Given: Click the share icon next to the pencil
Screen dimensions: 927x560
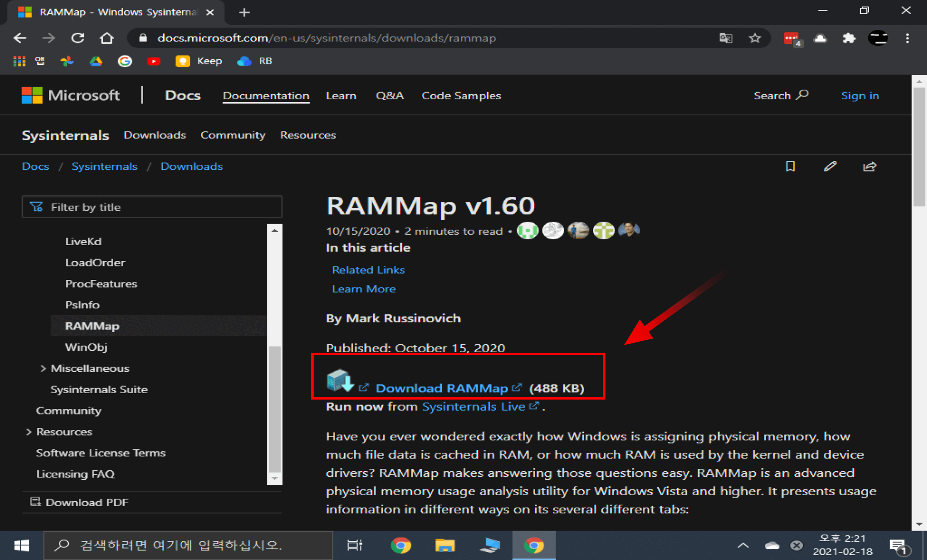Looking at the screenshot, I should point(870,166).
